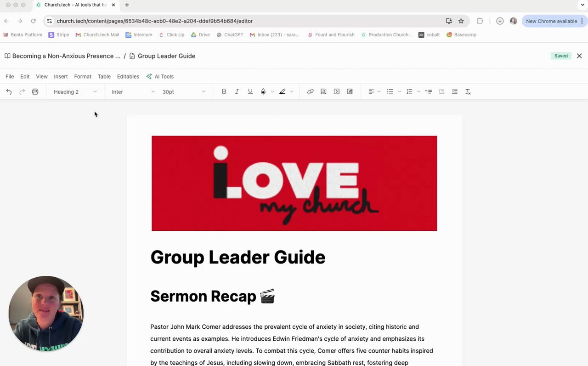This screenshot has width=588, height=366.
Task: Click the Saved status badge
Action: coord(561,56)
